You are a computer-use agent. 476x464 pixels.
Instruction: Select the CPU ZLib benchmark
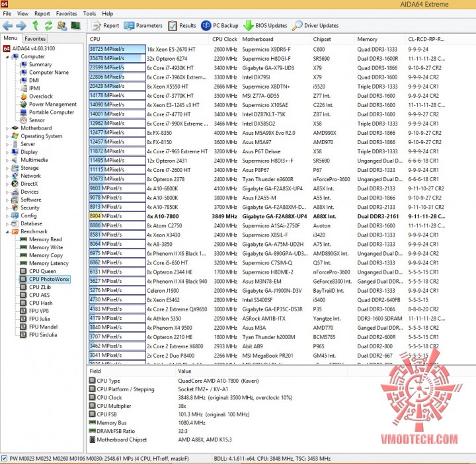coord(36,287)
